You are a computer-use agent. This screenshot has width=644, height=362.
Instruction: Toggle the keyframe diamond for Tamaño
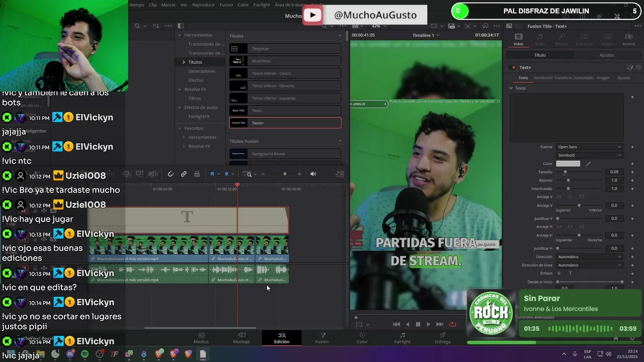[x=632, y=172]
